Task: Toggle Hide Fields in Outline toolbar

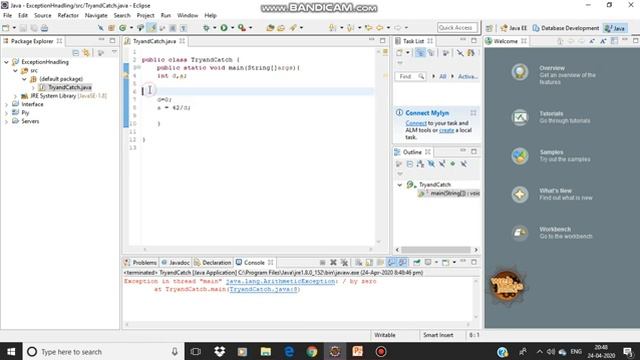Action: tap(431, 164)
